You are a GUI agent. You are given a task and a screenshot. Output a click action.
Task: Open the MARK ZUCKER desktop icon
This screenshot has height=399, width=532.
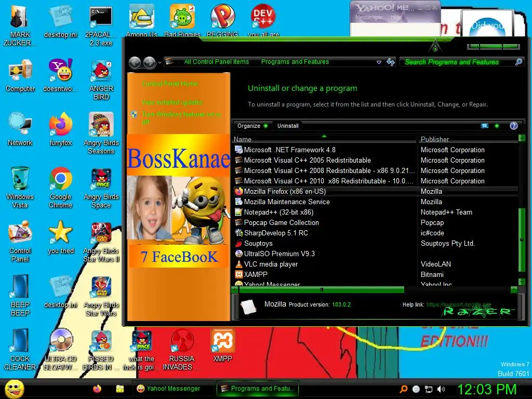20,25
